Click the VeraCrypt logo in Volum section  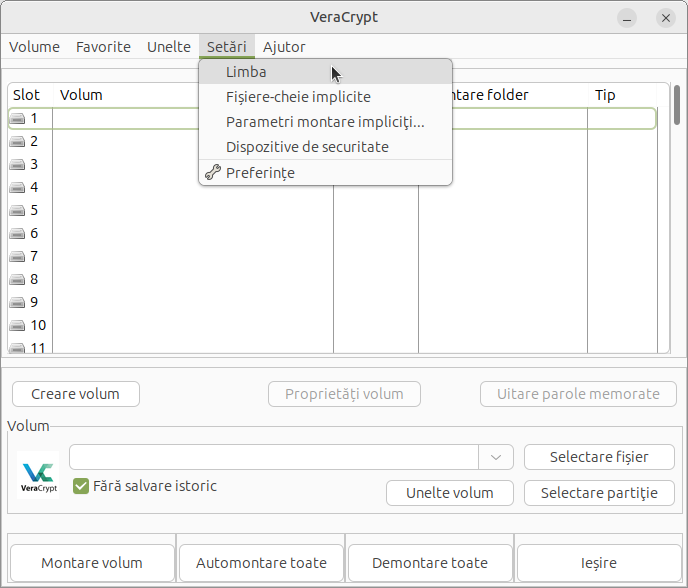click(38, 474)
